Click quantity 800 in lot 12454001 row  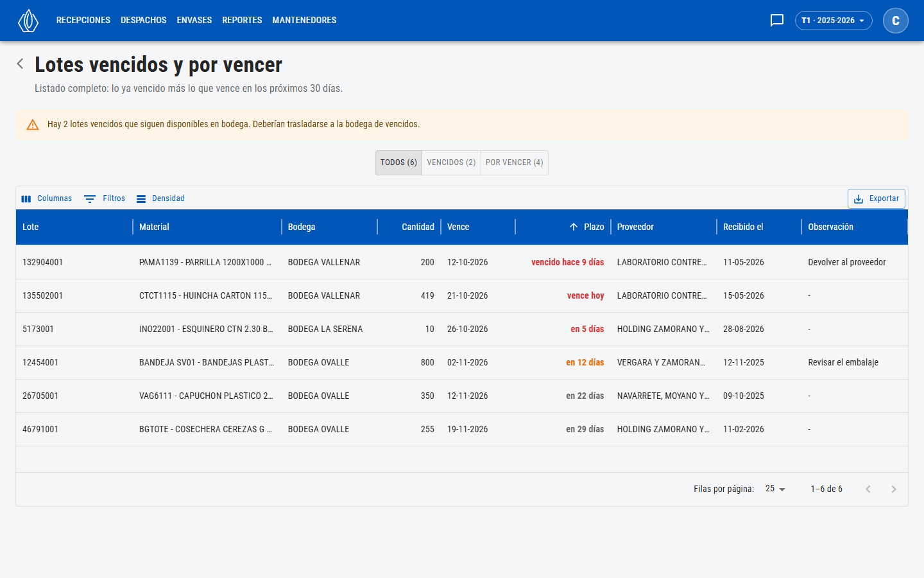[427, 362]
